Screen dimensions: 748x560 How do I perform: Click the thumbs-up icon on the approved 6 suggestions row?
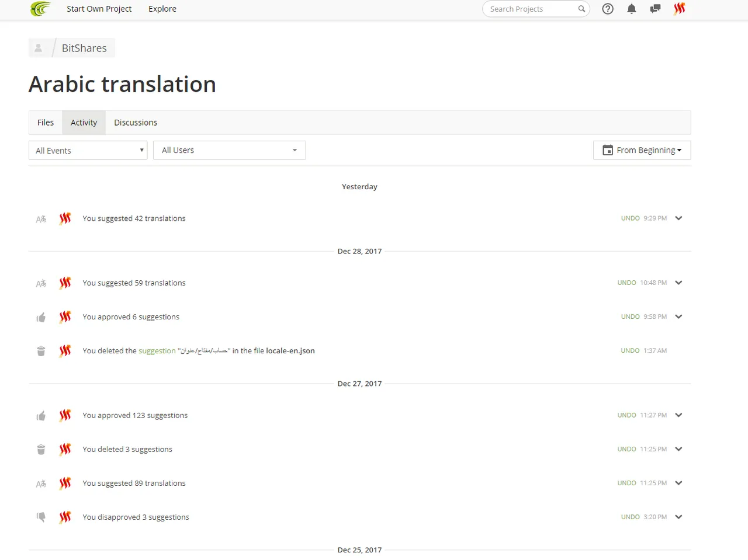41,317
